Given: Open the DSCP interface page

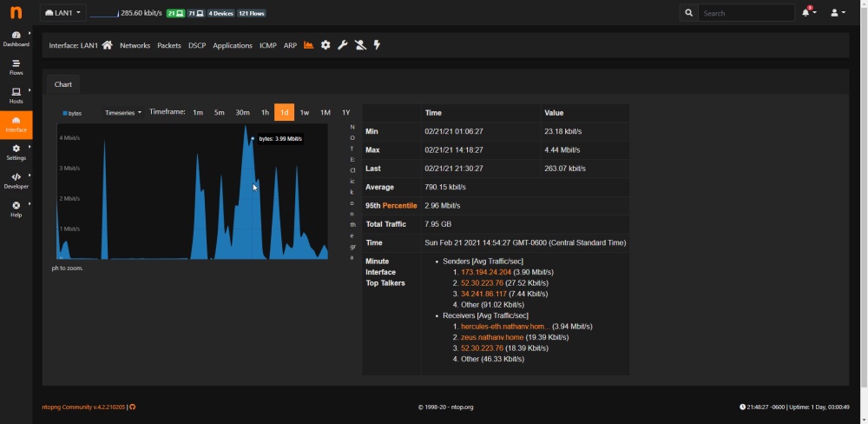Looking at the screenshot, I should (x=197, y=45).
